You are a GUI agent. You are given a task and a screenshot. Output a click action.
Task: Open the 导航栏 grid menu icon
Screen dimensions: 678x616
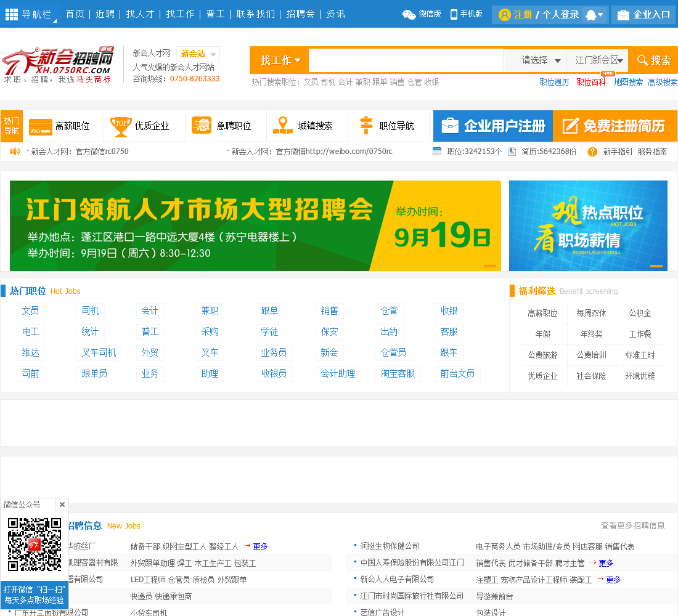pyautogui.click(x=12, y=15)
